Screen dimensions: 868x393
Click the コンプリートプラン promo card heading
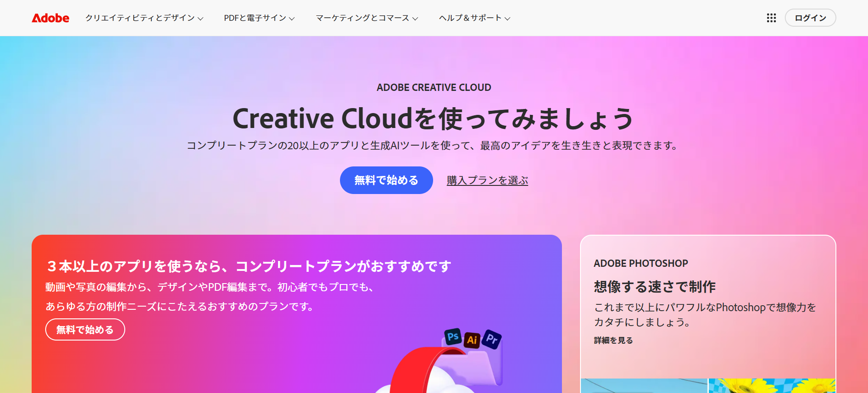click(x=249, y=266)
